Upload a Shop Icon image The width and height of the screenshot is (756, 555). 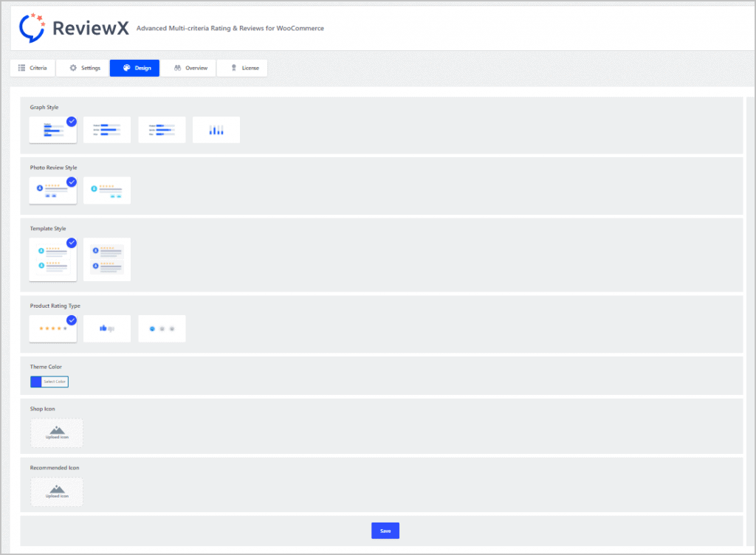coord(57,432)
